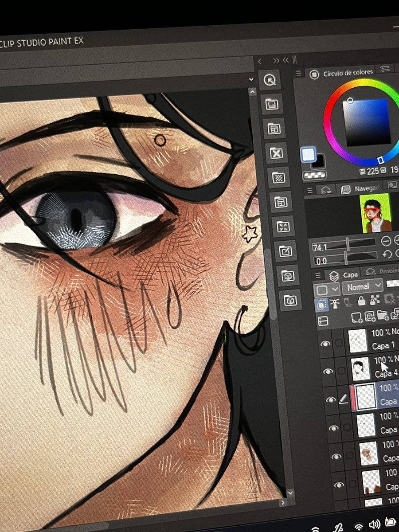Hide the Capa 4 layer
The height and width of the screenshot is (532, 399).
tap(328, 371)
